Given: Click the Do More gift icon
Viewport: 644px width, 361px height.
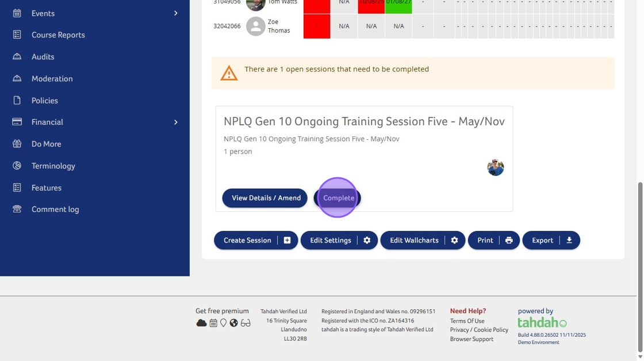Looking at the screenshot, I should coord(17,144).
